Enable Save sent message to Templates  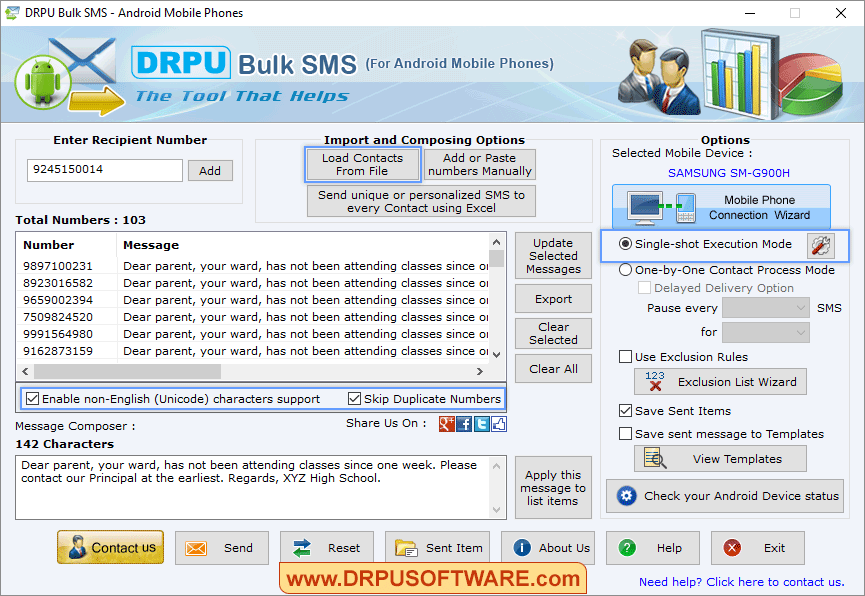point(625,434)
